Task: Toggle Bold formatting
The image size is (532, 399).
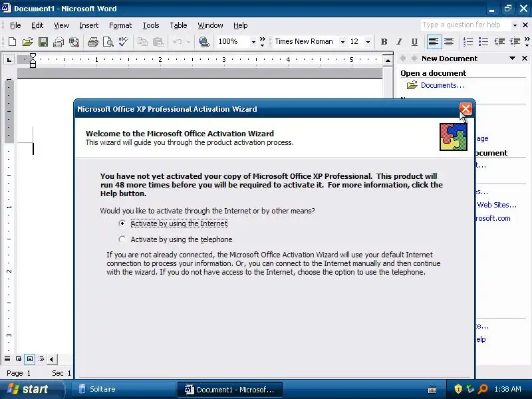Action: (x=384, y=42)
